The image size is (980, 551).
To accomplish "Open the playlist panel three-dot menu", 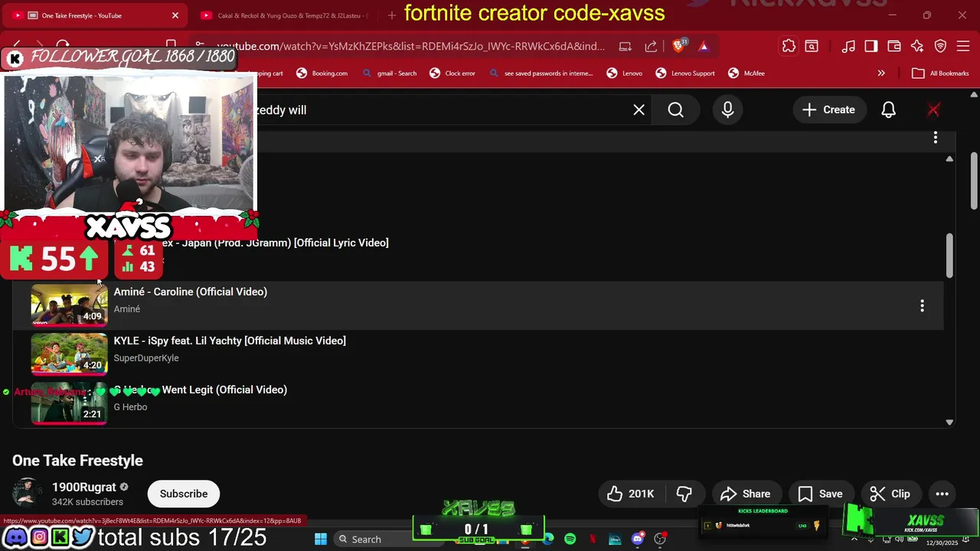I will point(935,138).
